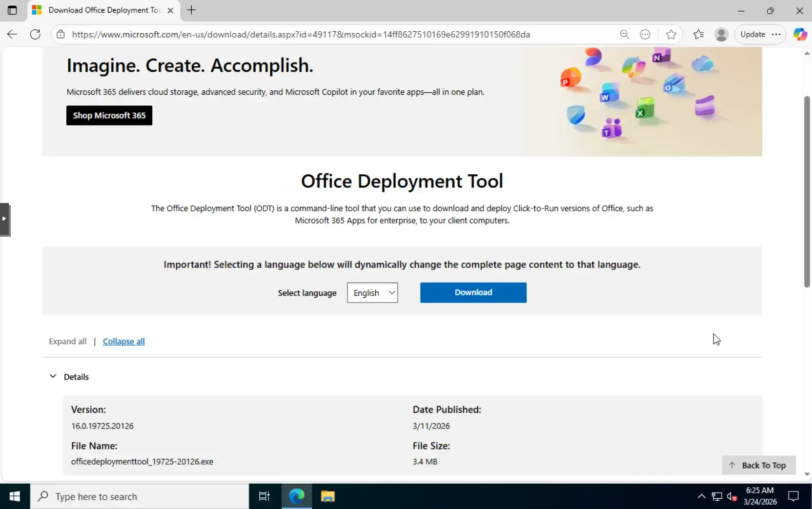
Task: Open the English language dropdown
Action: click(x=372, y=293)
